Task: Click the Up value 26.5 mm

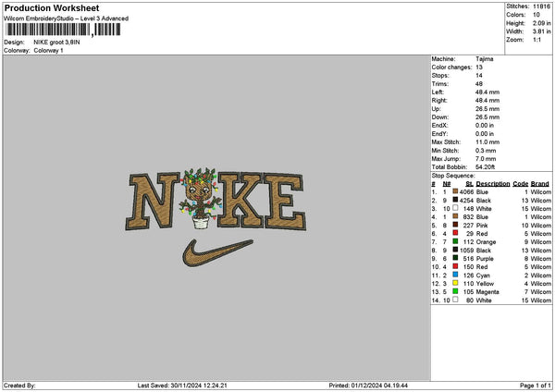Action: (487, 109)
